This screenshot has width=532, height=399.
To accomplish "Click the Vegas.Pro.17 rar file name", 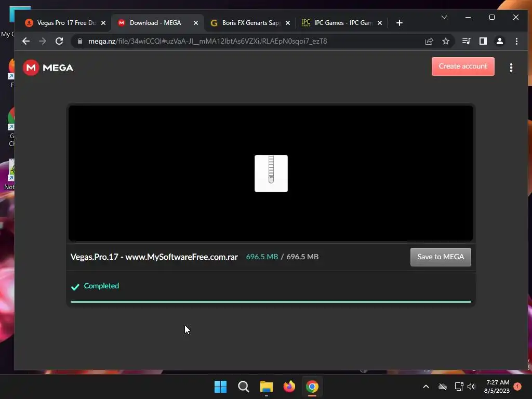I will 154,257.
